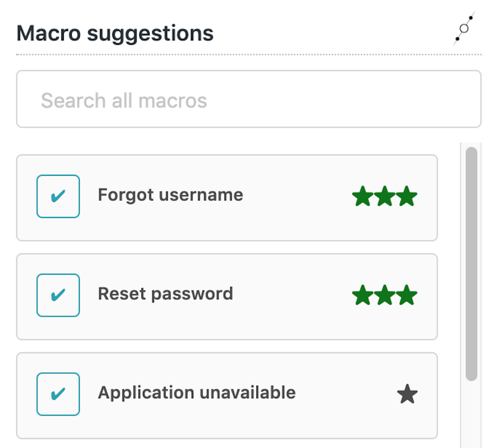Toggle the Application unavailable checkbox

58,393
